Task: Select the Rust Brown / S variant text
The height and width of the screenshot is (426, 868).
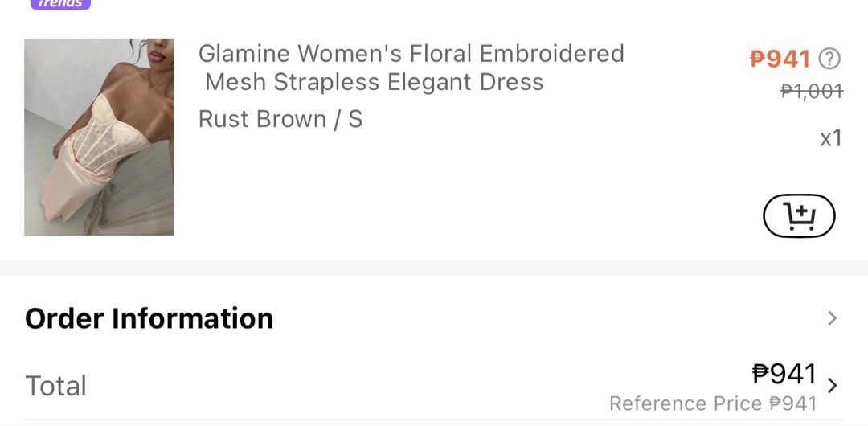Action: [280, 119]
